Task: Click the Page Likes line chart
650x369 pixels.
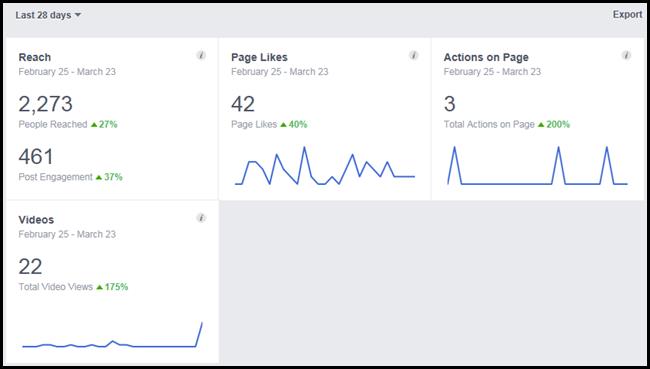Action: click(x=325, y=166)
